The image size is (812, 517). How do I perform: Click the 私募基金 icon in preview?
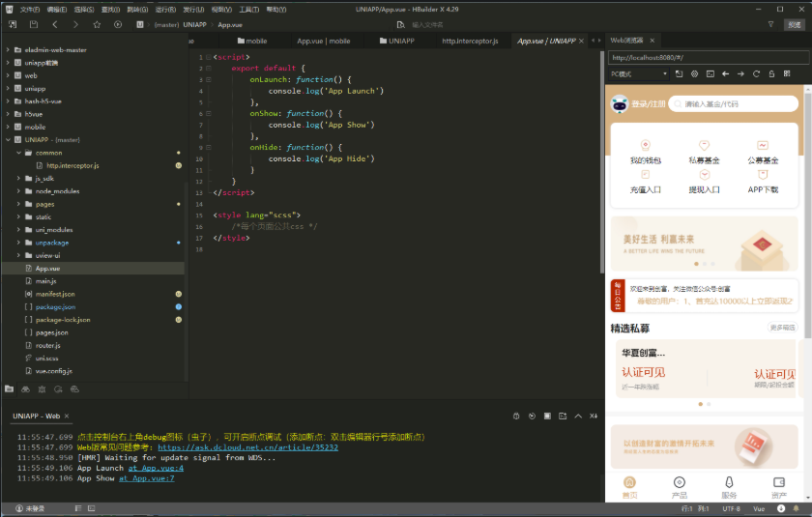click(x=705, y=145)
